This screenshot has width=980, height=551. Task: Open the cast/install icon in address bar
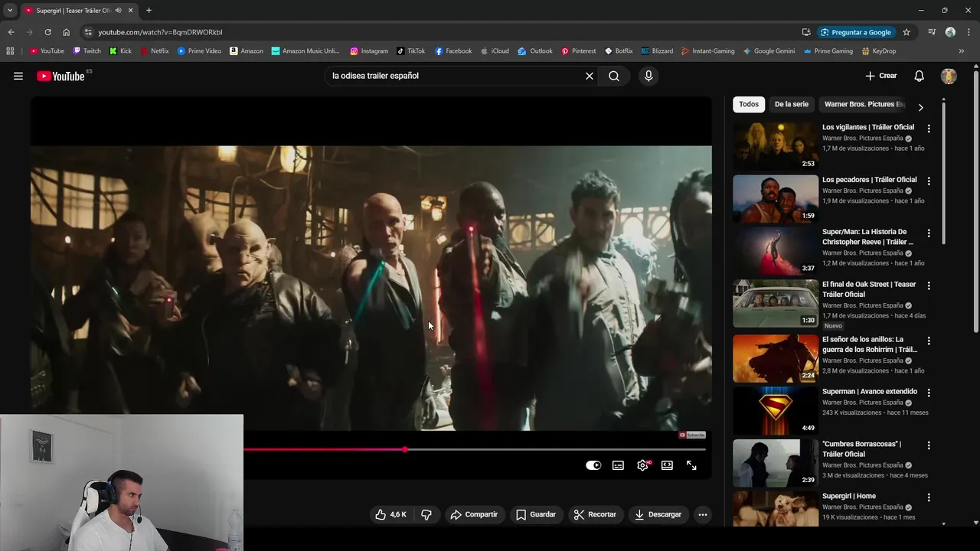click(x=806, y=32)
